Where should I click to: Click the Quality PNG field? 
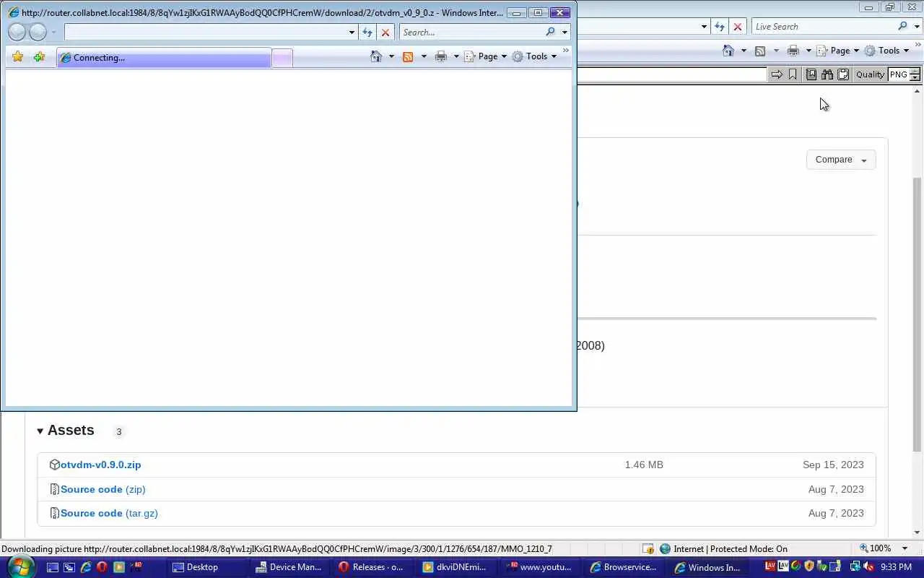[x=898, y=74]
